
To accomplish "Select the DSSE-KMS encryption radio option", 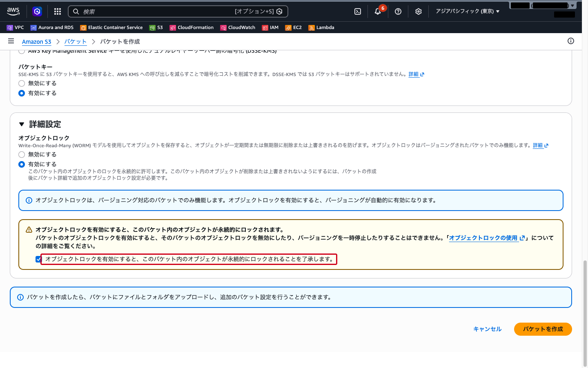I will [22, 51].
